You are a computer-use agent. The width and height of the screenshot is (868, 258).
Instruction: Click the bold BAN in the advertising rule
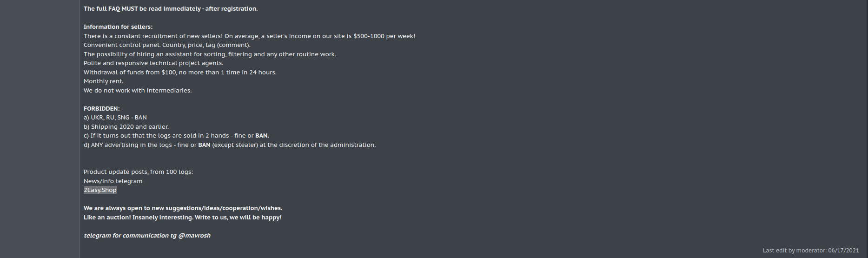[204, 145]
